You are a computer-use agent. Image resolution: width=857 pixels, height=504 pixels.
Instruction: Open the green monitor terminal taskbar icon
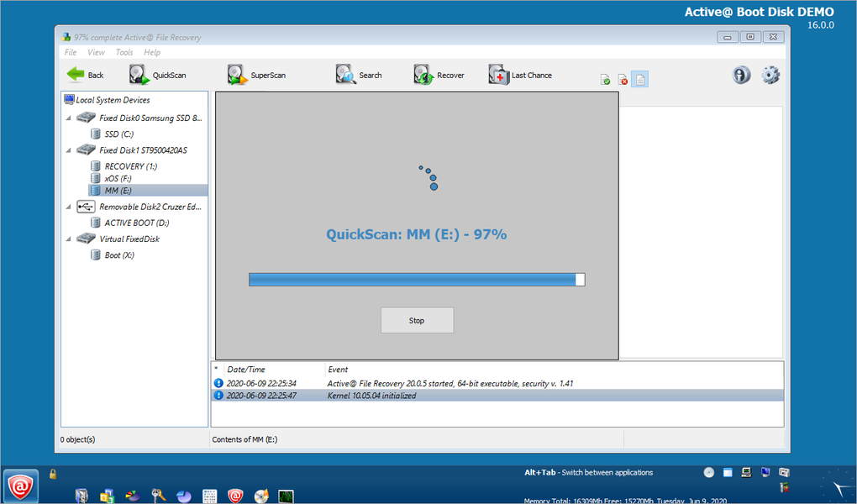pos(287,496)
